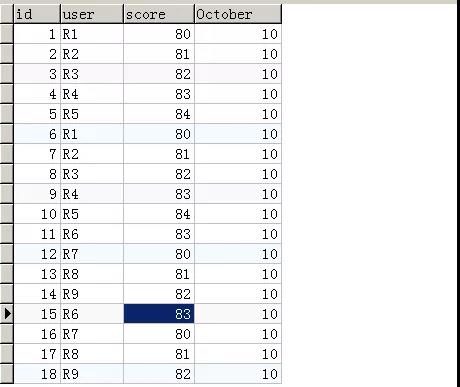Select October value 10 in row id 7

pos(238,154)
